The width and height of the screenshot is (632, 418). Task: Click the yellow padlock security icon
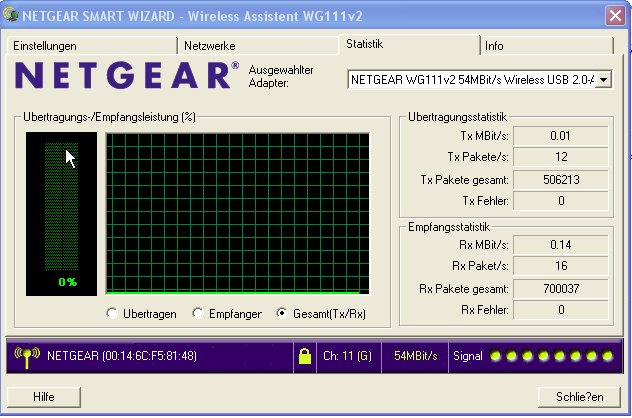305,356
